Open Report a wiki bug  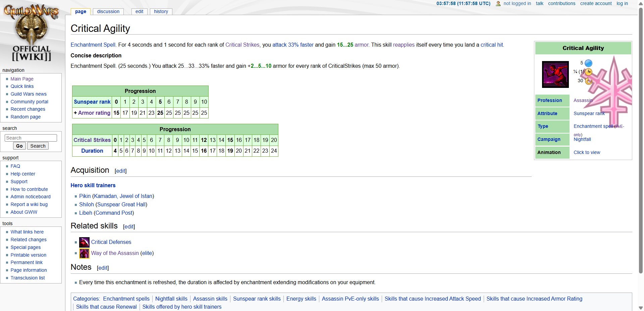click(29, 204)
